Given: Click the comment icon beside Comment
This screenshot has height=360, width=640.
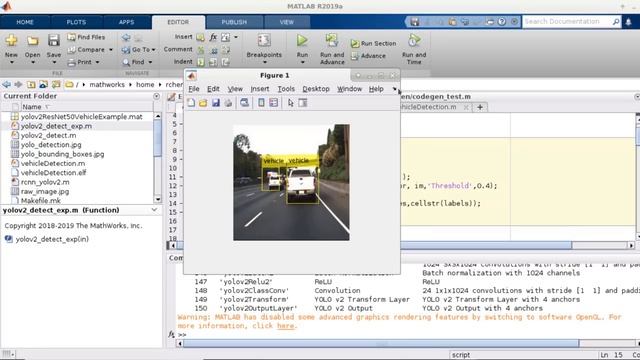Looking at the screenshot, I should click(200, 50).
